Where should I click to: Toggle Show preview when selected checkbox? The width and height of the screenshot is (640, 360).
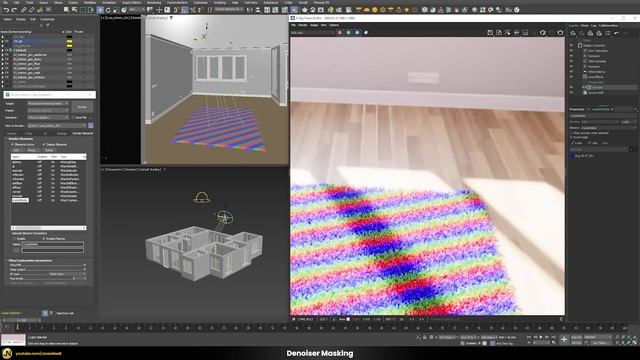click(x=571, y=133)
